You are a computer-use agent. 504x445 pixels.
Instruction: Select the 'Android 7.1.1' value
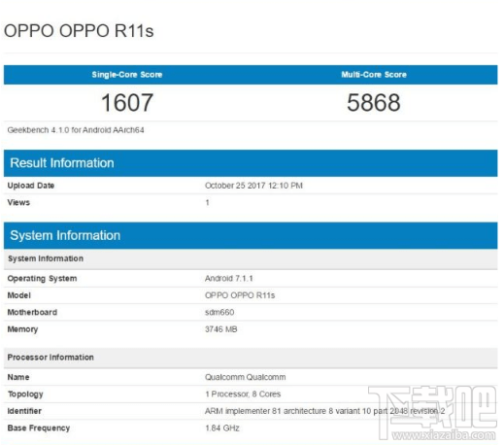pos(229,278)
